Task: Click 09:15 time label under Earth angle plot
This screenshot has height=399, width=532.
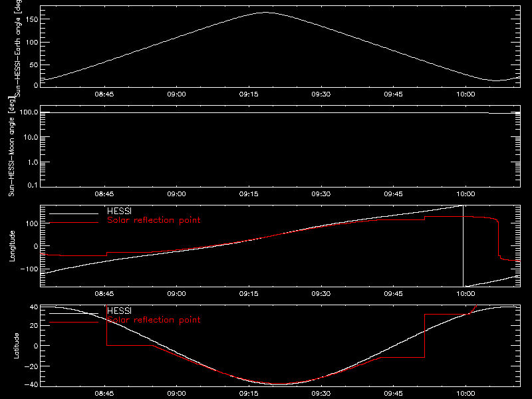Action: (x=249, y=94)
